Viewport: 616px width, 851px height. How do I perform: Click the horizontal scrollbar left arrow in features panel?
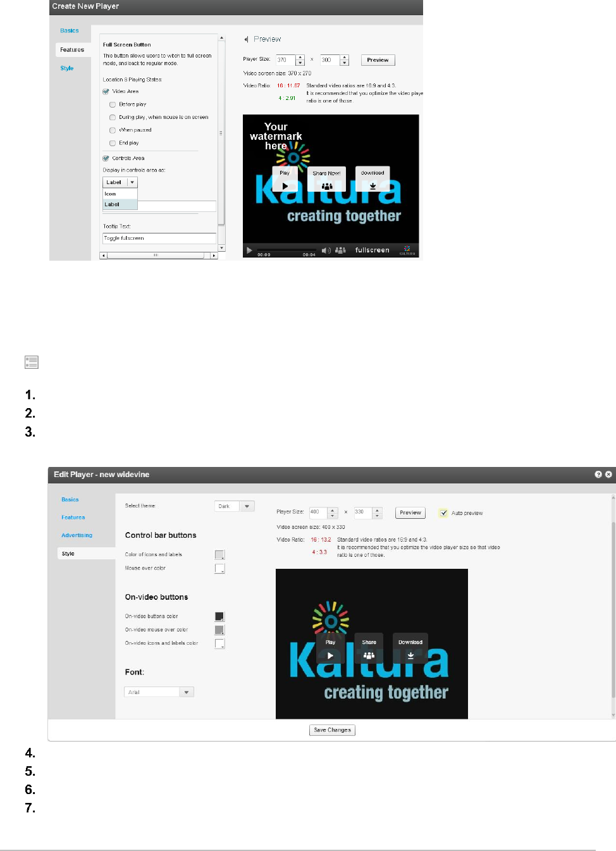(x=103, y=256)
